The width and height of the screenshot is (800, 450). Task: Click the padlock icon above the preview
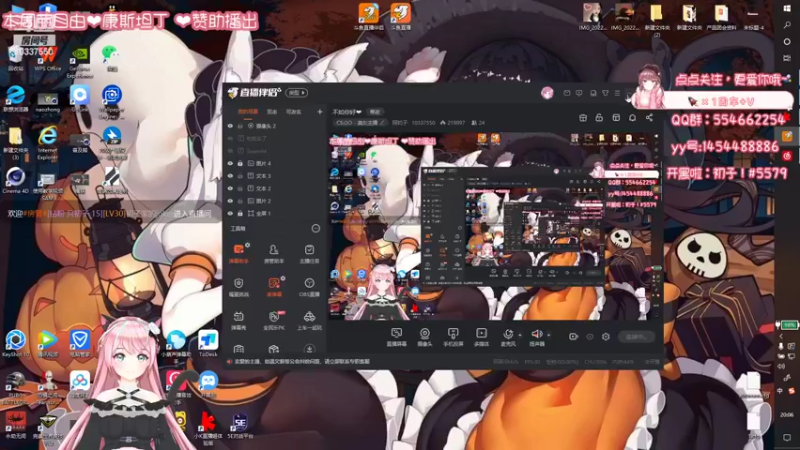[x=599, y=118]
